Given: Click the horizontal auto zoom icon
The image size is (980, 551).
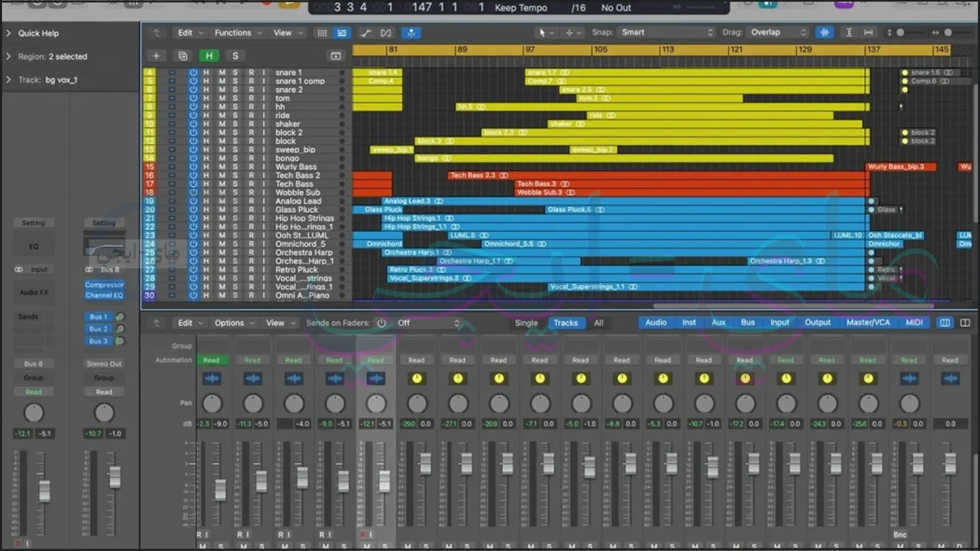Looking at the screenshot, I should 868,33.
